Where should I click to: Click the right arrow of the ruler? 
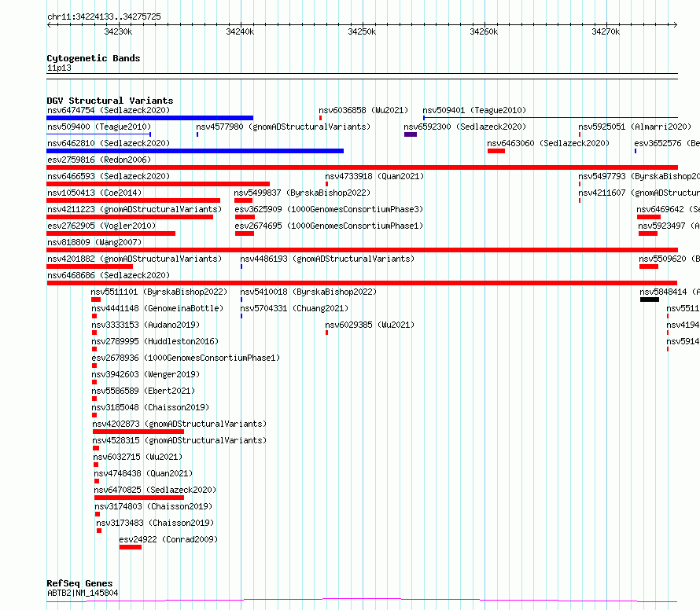click(675, 25)
